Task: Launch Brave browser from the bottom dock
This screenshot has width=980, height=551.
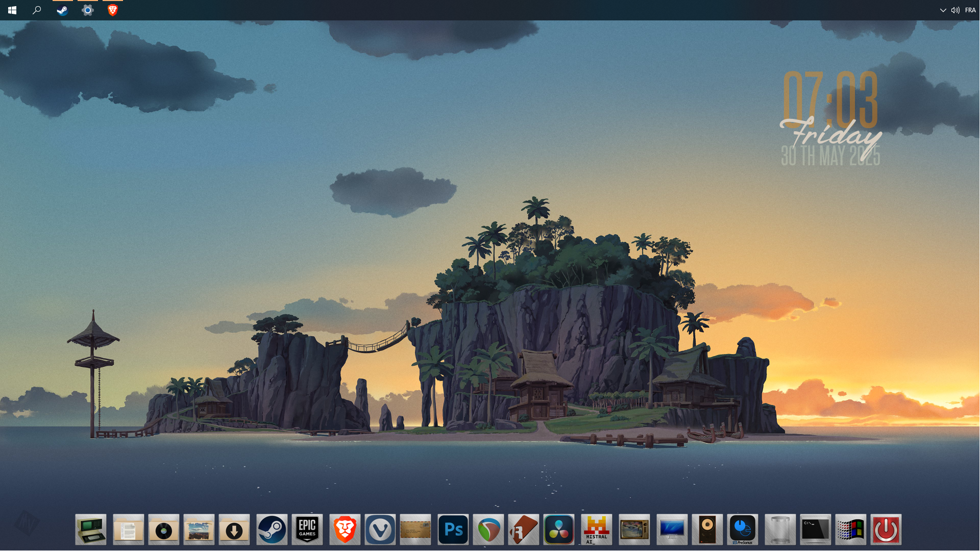Action: 345,530
